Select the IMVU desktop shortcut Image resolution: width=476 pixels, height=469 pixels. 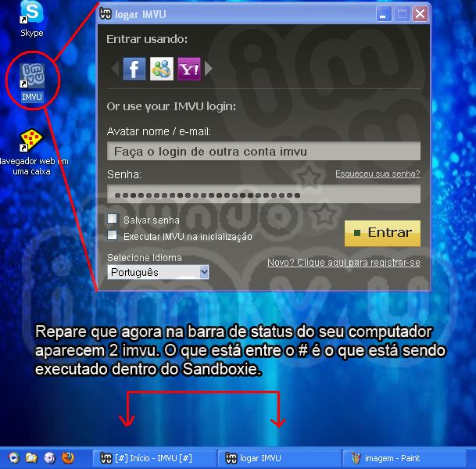tap(32, 82)
